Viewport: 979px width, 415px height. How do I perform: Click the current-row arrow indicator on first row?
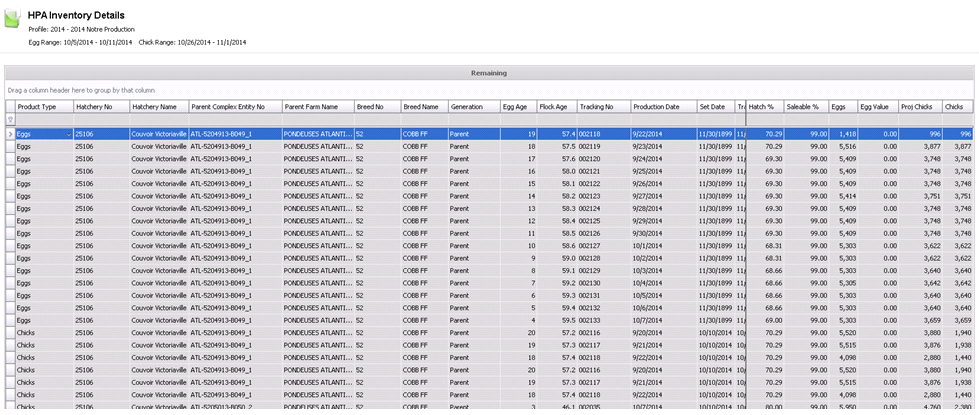(10, 134)
